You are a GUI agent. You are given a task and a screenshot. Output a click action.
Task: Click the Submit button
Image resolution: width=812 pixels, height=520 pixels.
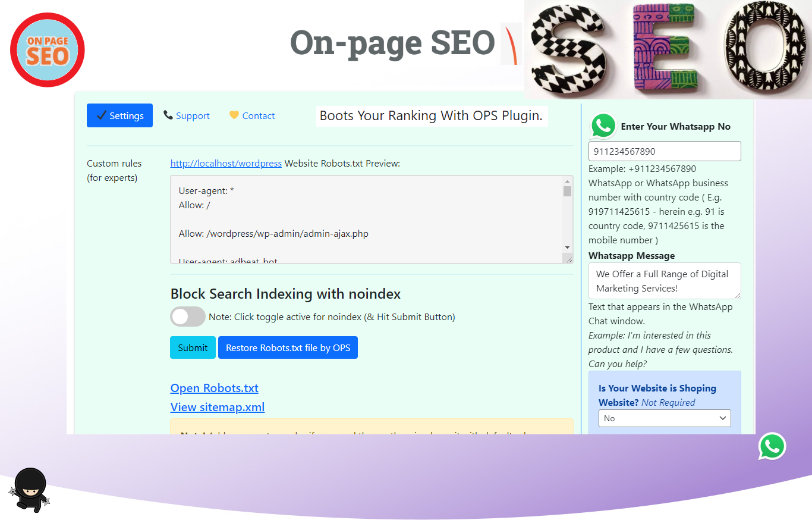click(193, 347)
